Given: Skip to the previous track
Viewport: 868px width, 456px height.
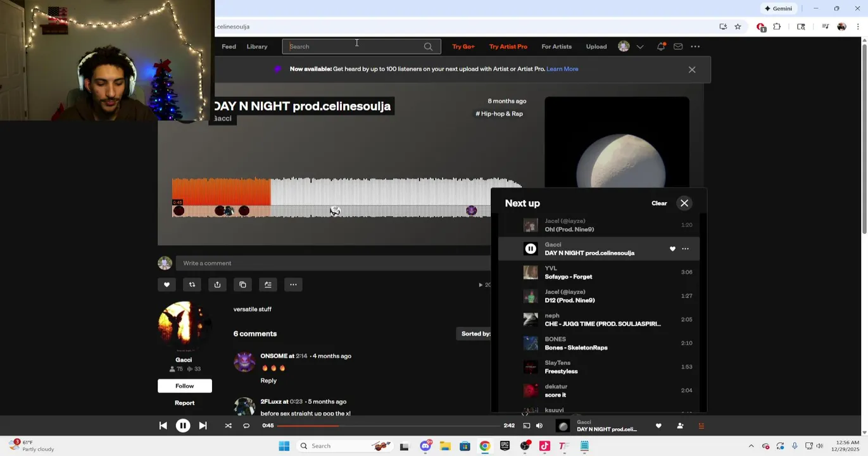Looking at the screenshot, I should 163,426.
